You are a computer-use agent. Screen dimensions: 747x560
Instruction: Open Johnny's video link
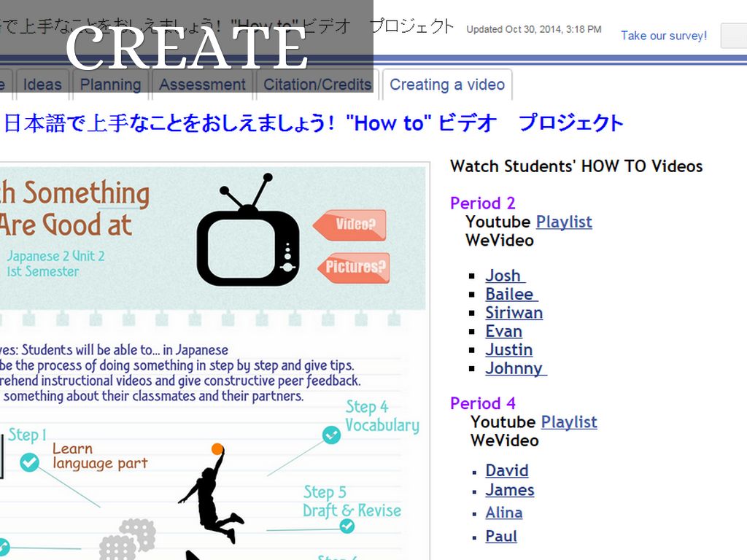point(514,368)
